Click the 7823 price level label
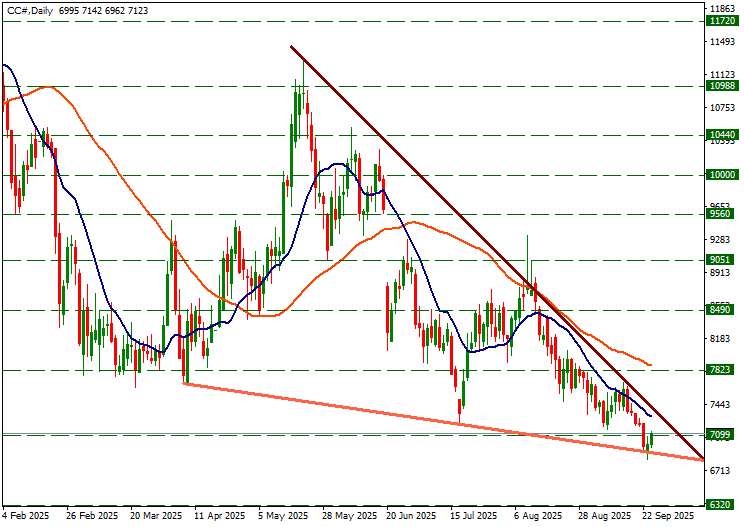 721,370
